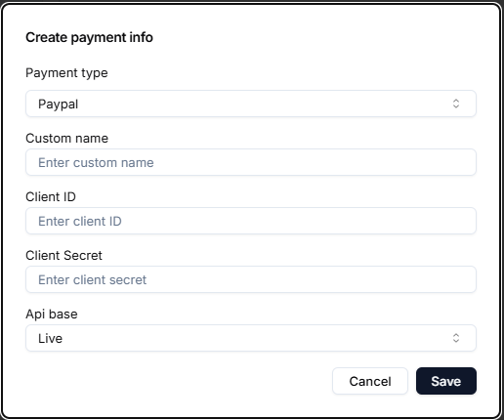Viewport: 504px width, 420px height.
Task: Focus the Custom name input field
Action: pos(251,162)
